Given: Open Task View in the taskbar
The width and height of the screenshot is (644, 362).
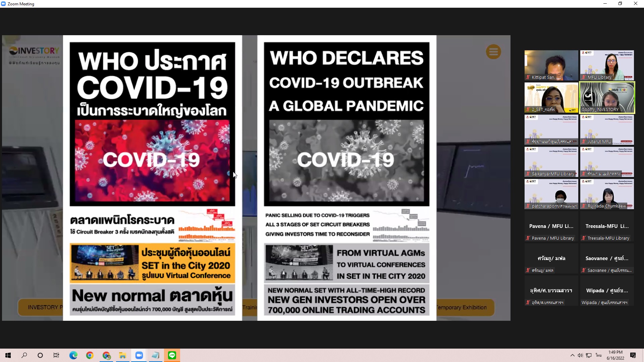Looking at the screenshot, I should pyautogui.click(x=56, y=355).
